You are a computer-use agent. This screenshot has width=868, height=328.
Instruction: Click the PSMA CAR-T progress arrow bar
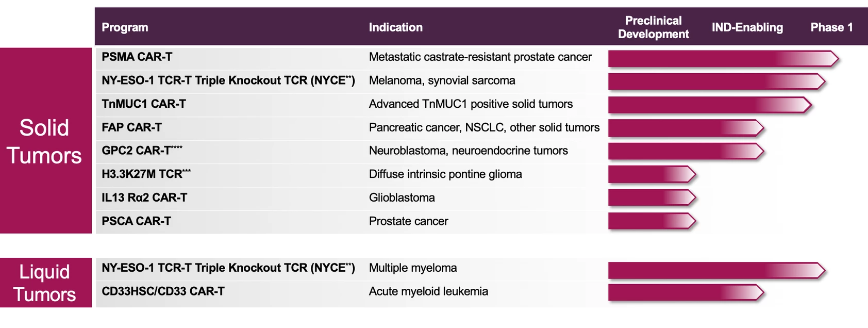click(723, 59)
